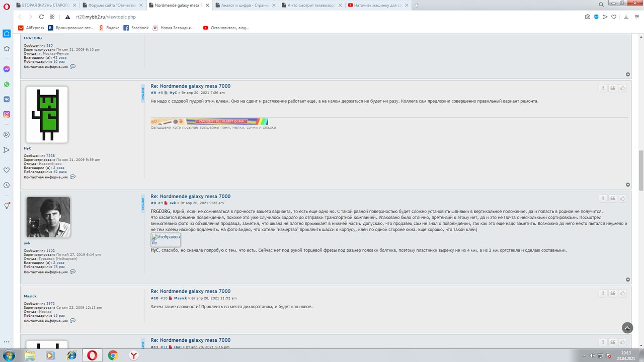
Task: Open contact info bubble for svk
Action: click(73, 271)
